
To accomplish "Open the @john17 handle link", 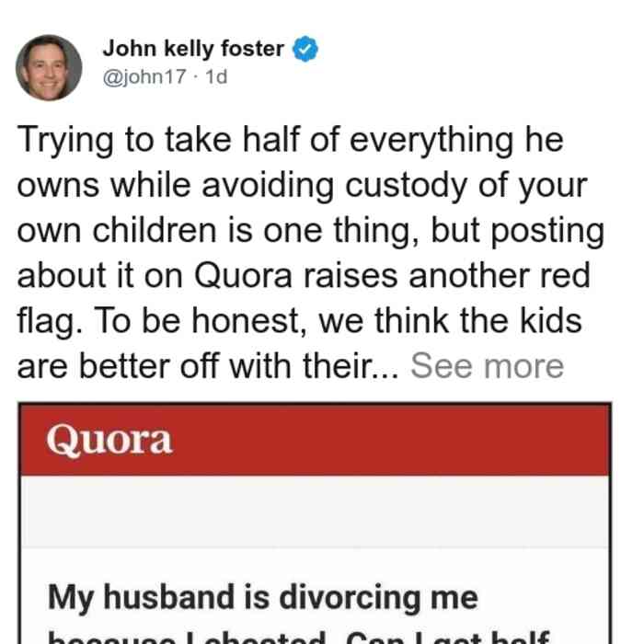I will [144, 76].
